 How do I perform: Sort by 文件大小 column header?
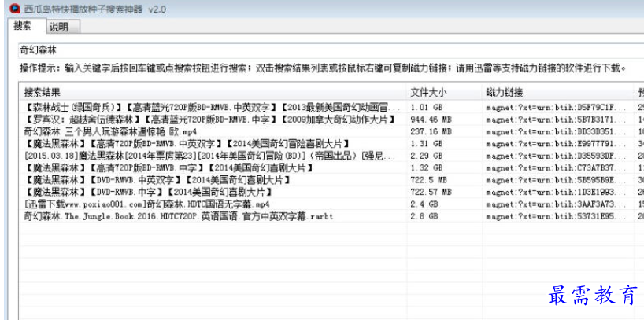444,93
